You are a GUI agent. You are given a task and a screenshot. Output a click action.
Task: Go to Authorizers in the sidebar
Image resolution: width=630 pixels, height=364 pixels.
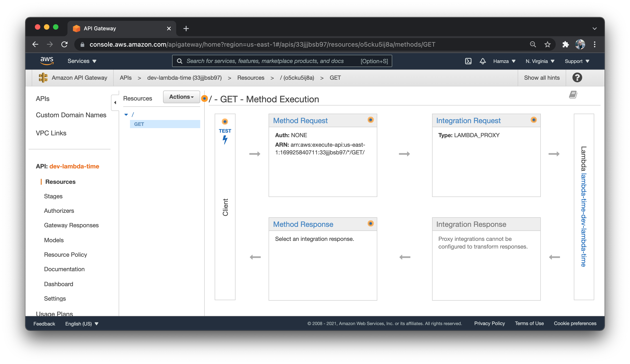pyautogui.click(x=59, y=211)
